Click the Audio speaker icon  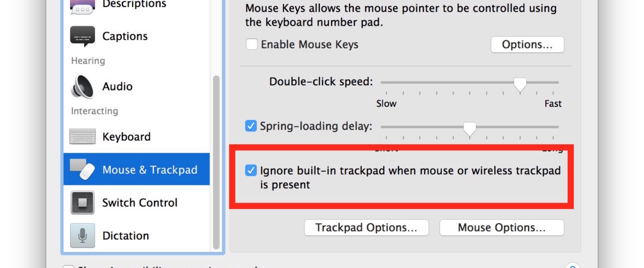point(82,86)
